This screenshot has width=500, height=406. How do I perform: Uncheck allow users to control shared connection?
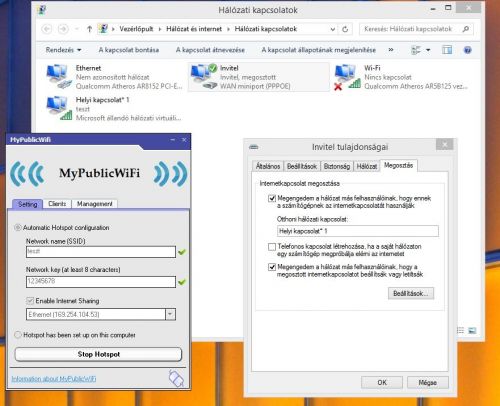(x=272, y=267)
